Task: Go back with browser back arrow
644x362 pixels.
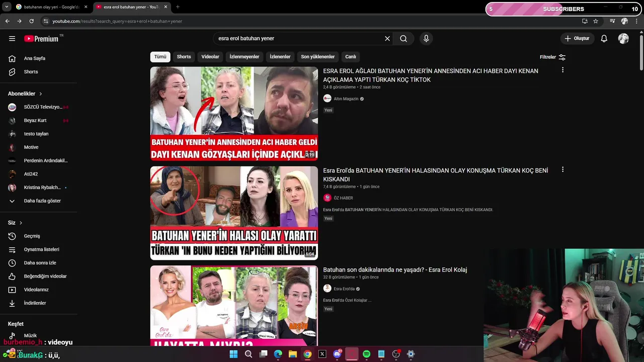Action: click(7, 21)
